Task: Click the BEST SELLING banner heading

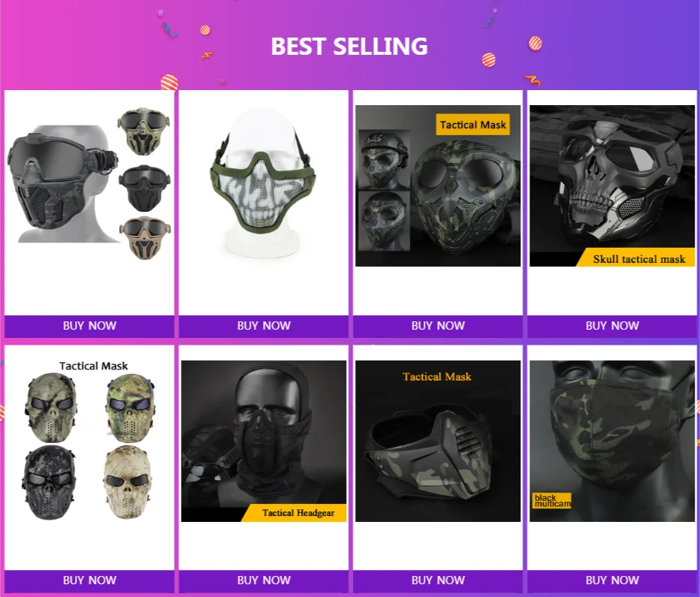Action: [349, 47]
